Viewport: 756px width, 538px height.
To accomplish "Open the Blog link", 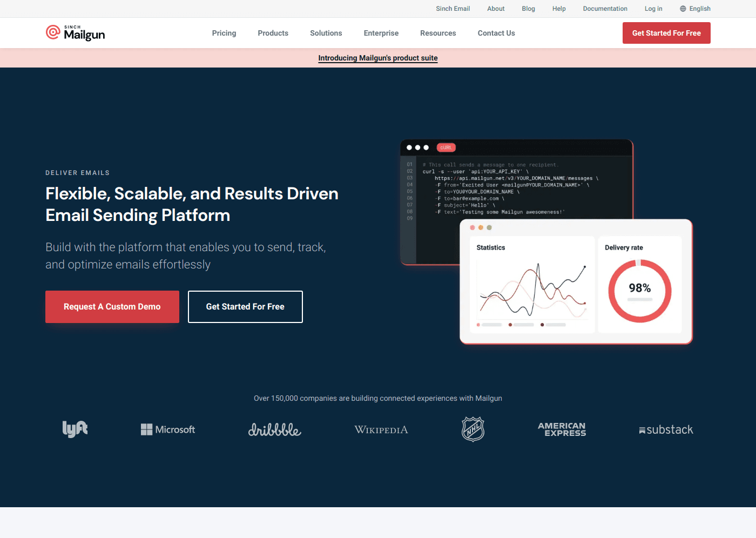I will tap(529, 9).
